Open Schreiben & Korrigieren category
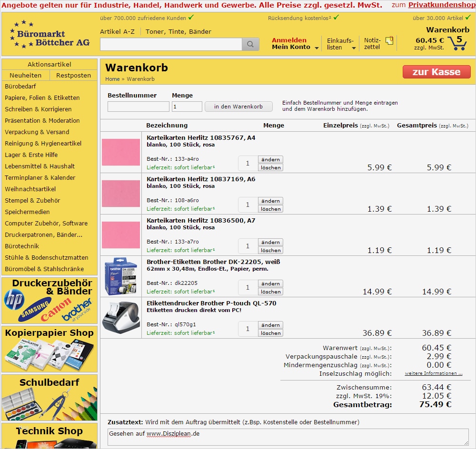 [x=38, y=109]
